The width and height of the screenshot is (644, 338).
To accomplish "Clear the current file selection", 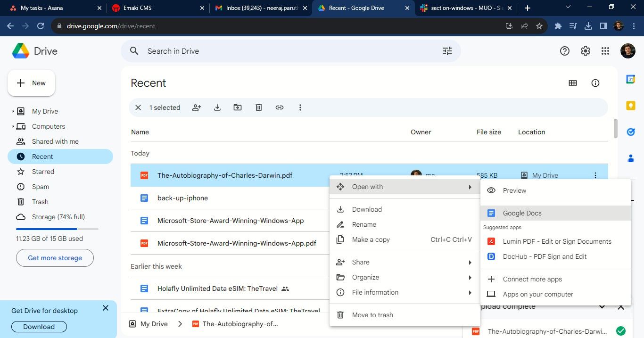I will tap(138, 107).
